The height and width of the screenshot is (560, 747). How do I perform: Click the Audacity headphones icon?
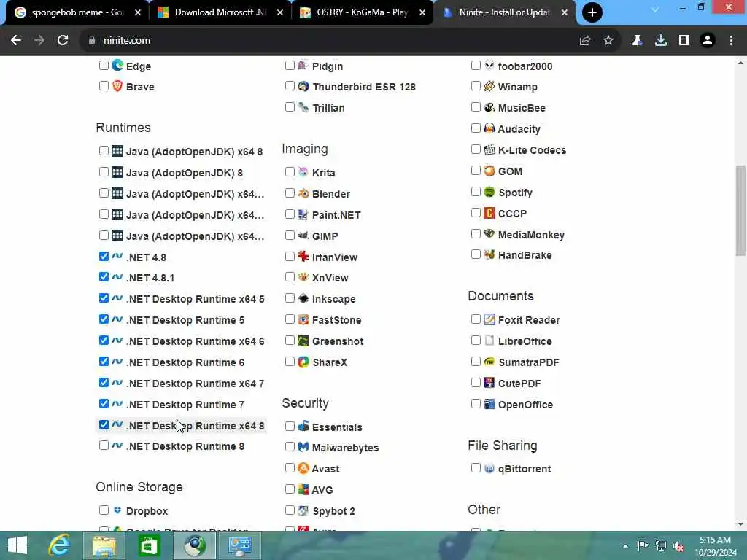489,128
